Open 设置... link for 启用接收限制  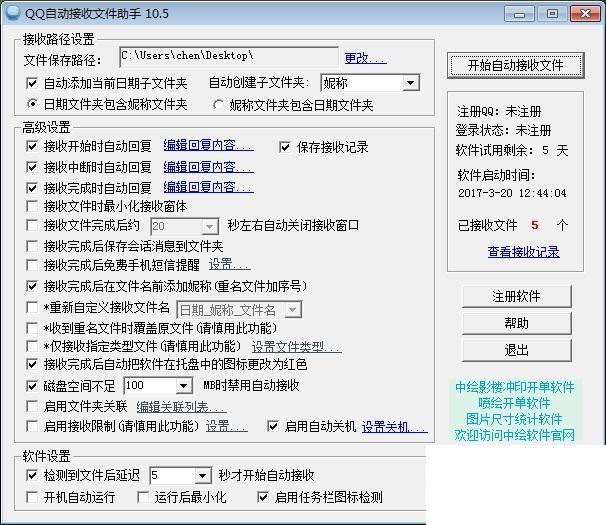click(x=226, y=426)
